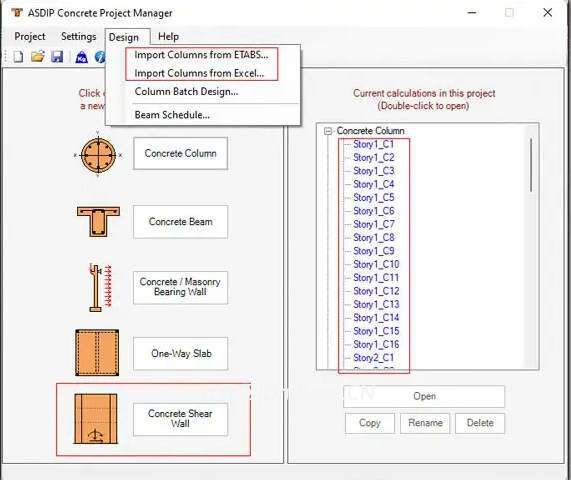Image resolution: width=571 pixels, height=480 pixels.
Task: Click the Rename button
Action: [425, 423]
